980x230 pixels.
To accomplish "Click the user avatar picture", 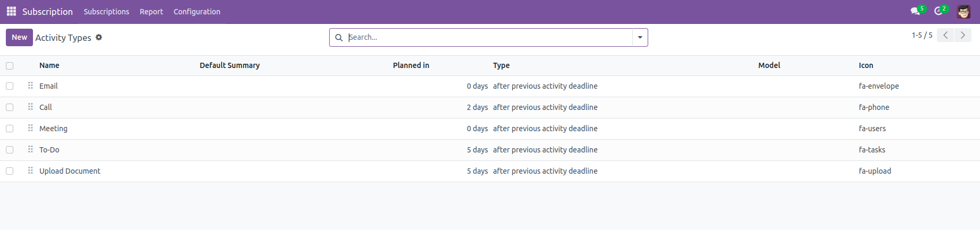I will [x=964, y=12].
